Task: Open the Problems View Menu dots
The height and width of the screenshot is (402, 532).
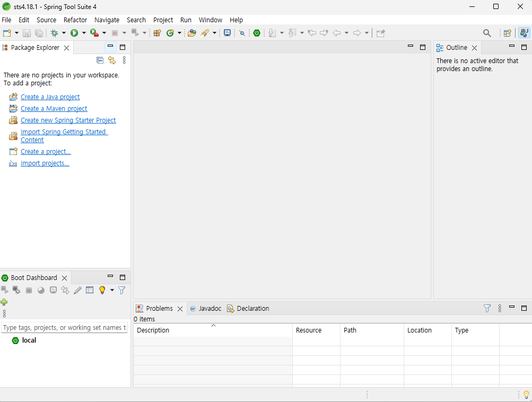Action: (x=500, y=308)
